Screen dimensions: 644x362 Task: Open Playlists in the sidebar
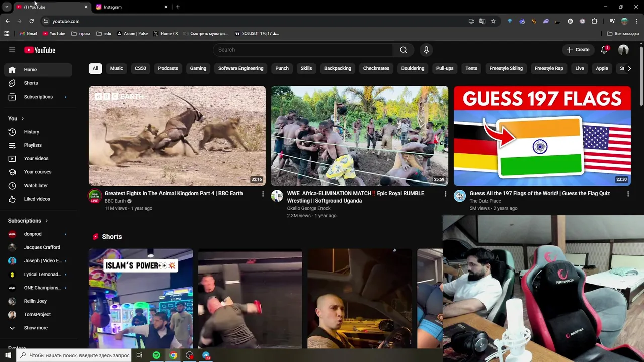tap(38, 145)
